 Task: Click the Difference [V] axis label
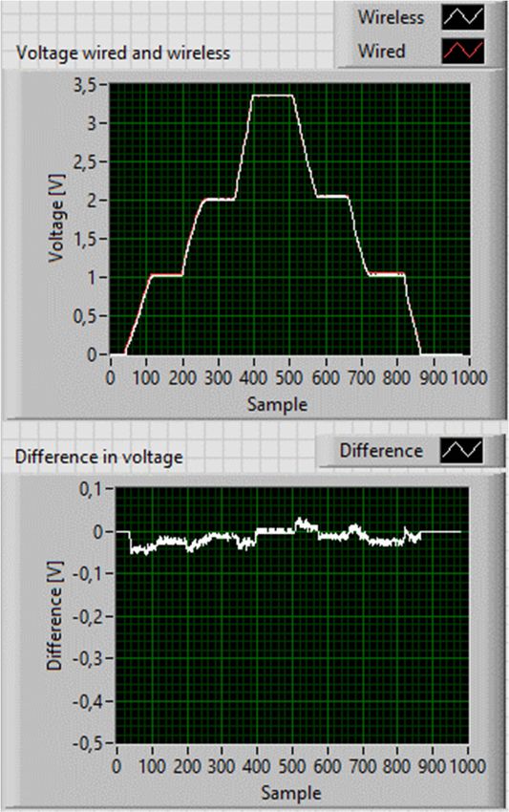[x=54, y=616]
